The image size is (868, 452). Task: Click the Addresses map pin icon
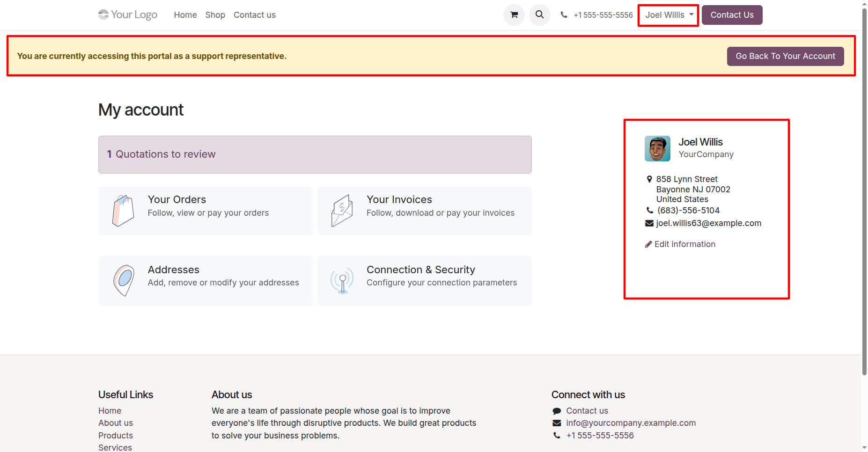click(124, 281)
